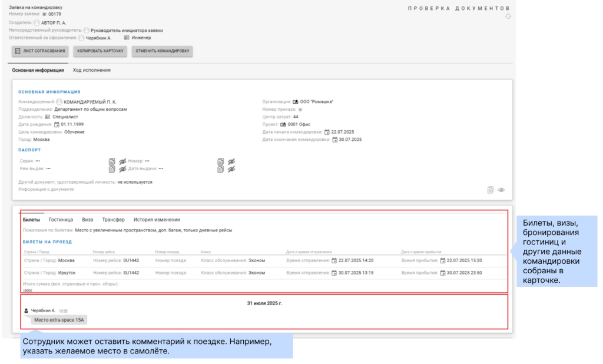The width and height of the screenshot is (603, 364).
Task: Open calendar for Дата окончания командировки
Action: [x=335, y=140]
